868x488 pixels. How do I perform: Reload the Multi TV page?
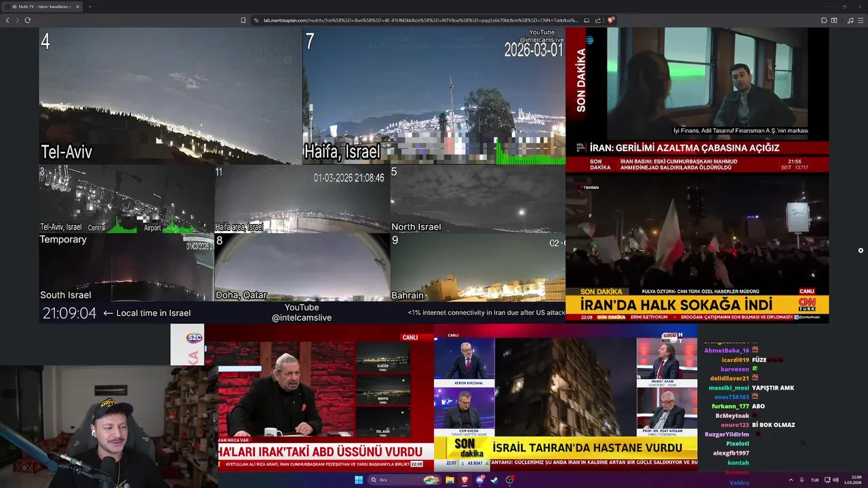[x=28, y=20]
